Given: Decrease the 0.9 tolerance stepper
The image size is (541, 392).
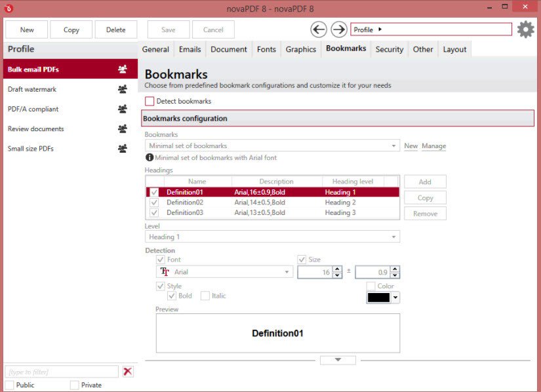Looking at the screenshot, I should tap(395, 275).
